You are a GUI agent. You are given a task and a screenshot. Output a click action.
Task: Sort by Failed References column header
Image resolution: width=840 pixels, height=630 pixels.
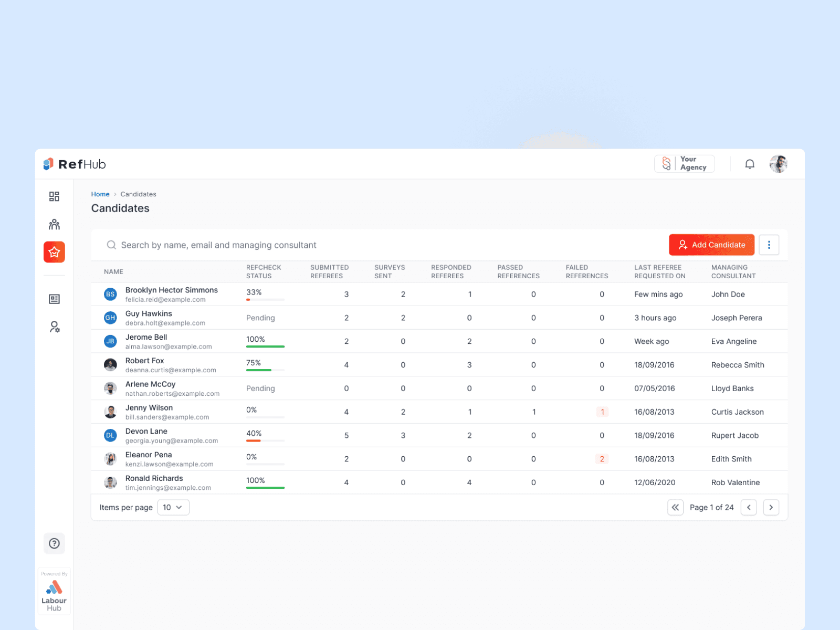tap(587, 272)
